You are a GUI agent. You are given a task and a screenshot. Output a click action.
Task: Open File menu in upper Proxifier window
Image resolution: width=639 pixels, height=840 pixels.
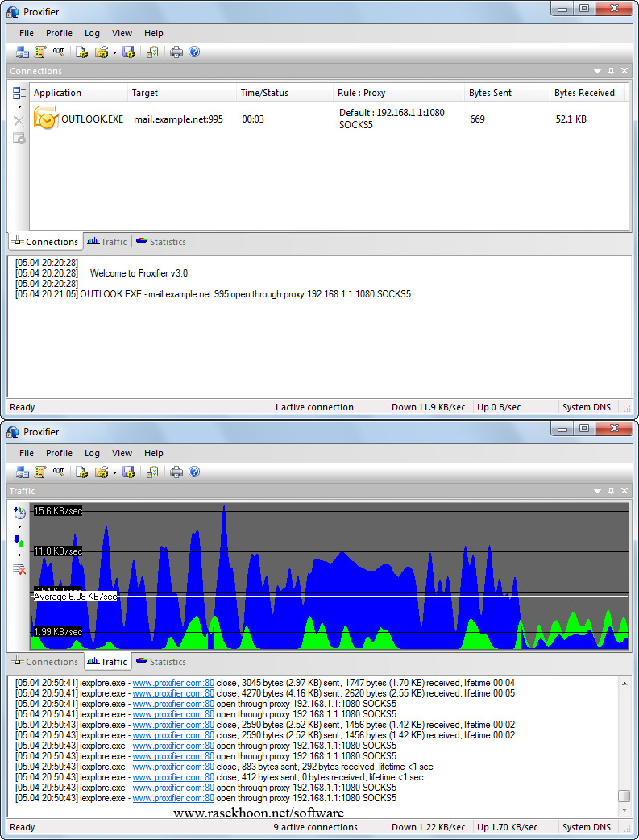pyautogui.click(x=27, y=33)
